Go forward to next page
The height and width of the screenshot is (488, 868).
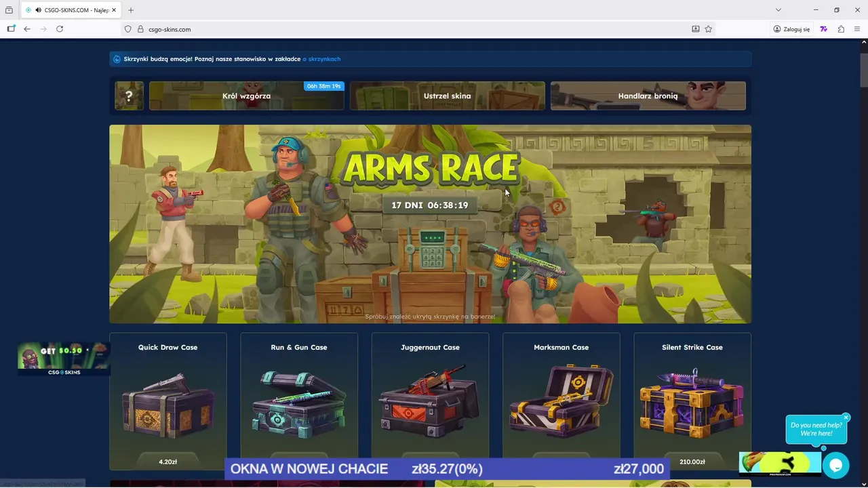[43, 29]
